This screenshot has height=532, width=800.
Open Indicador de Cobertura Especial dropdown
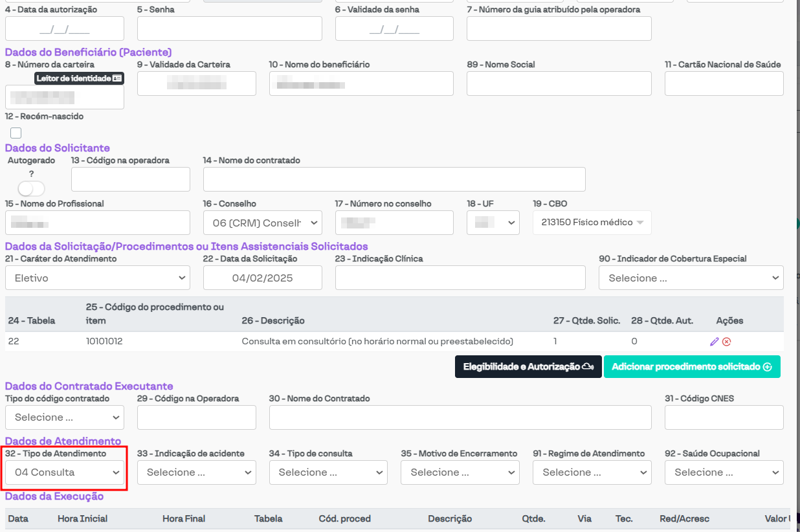click(x=691, y=278)
